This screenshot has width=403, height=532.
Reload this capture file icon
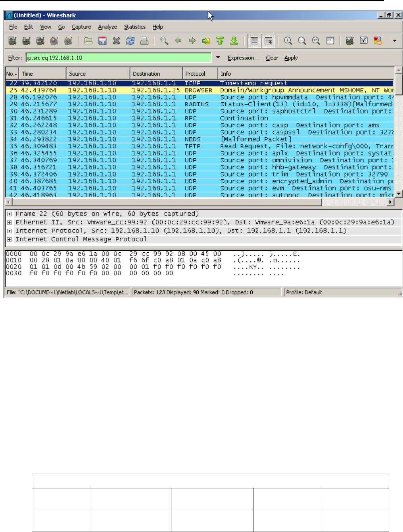[130, 40]
